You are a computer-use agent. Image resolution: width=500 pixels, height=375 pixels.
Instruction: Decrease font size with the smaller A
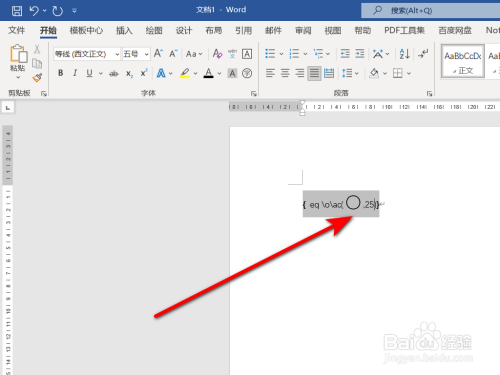point(173,53)
